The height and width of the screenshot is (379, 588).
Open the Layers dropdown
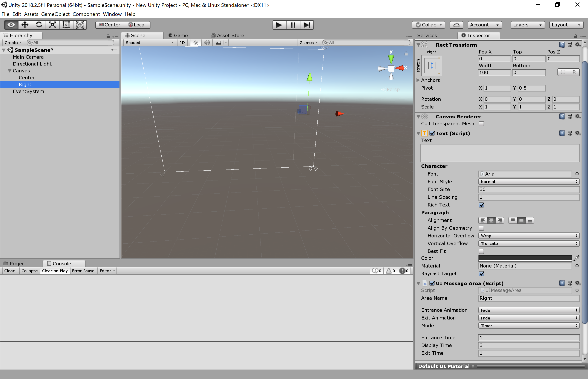527,25
